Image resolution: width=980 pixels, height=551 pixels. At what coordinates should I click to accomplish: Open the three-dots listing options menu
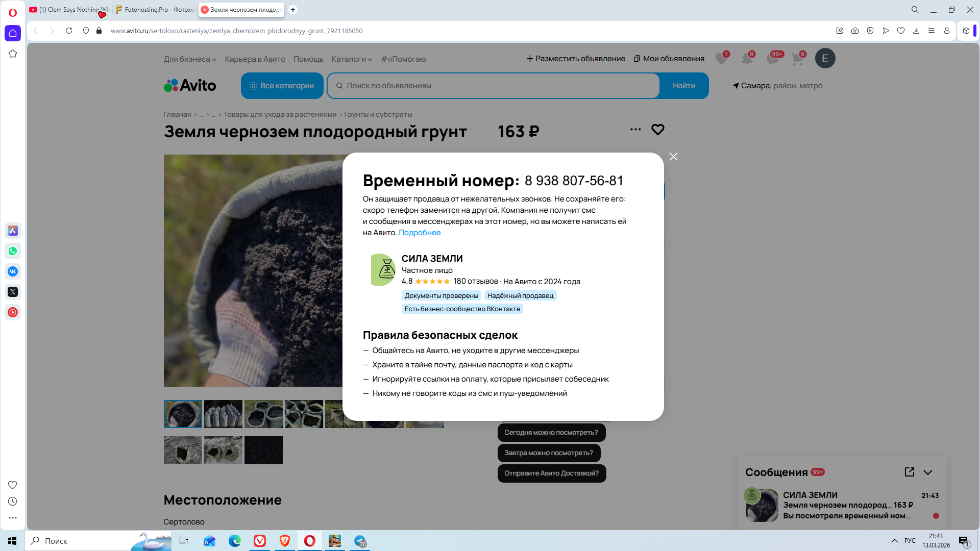click(x=635, y=130)
